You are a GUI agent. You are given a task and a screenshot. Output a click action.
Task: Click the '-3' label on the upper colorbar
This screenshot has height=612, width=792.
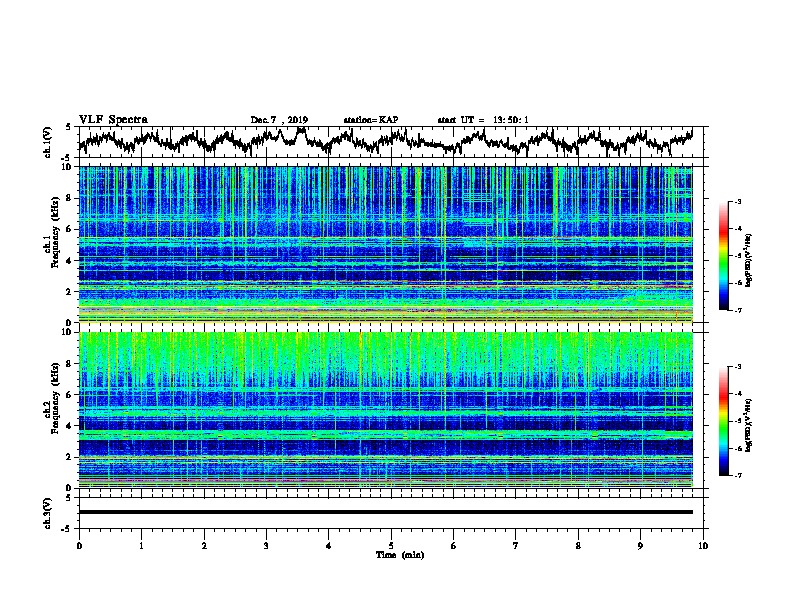(738, 202)
